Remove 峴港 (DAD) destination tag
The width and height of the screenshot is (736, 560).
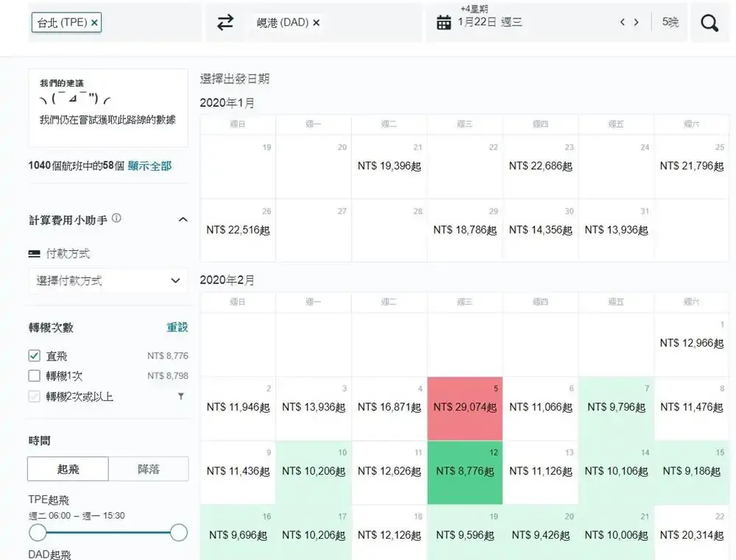coord(316,23)
